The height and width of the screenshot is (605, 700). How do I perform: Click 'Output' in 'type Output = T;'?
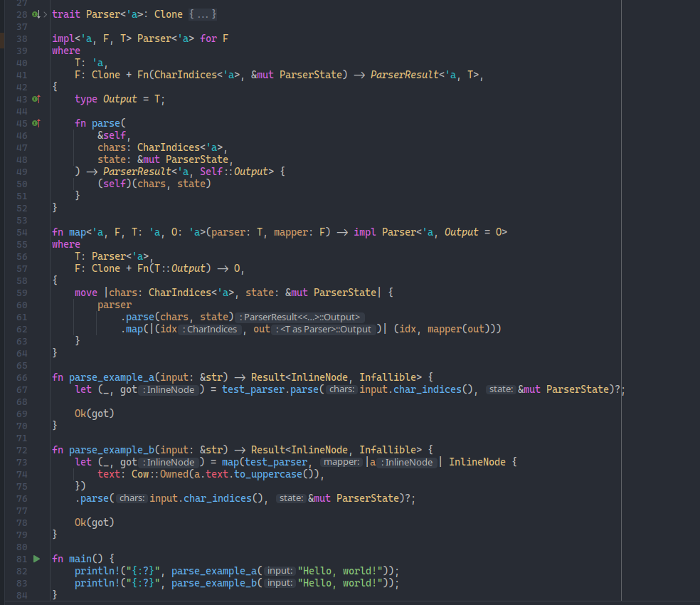click(120, 99)
